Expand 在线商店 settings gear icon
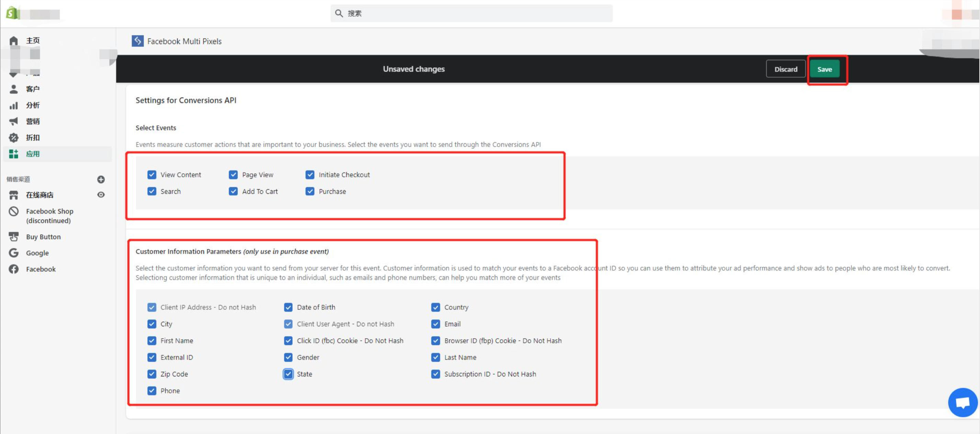 (x=101, y=195)
